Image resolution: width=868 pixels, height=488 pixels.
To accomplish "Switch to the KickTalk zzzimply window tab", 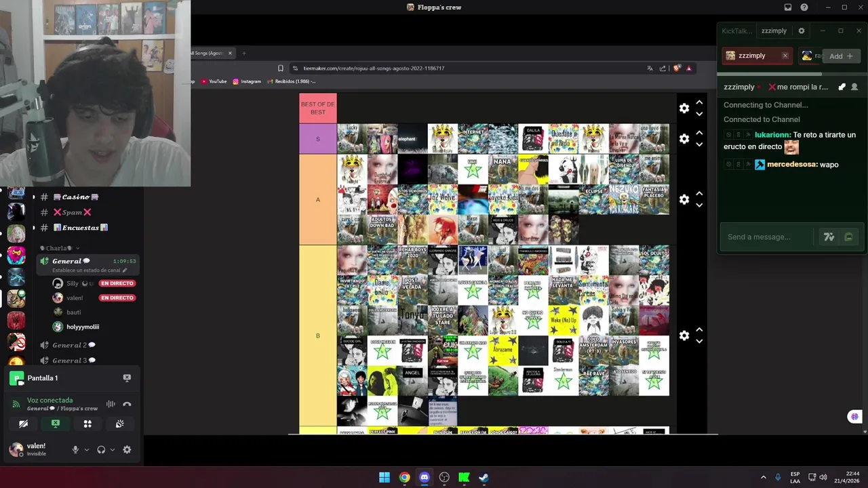I will click(x=774, y=30).
